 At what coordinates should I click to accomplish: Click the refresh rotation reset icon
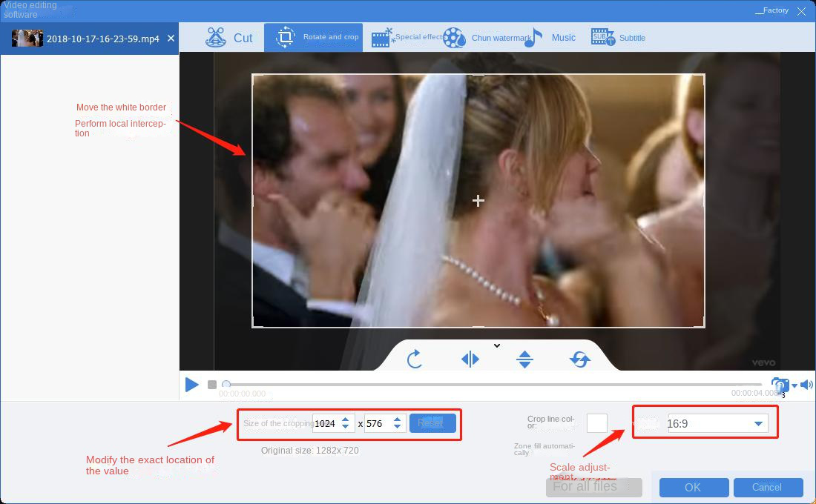coord(580,359)
